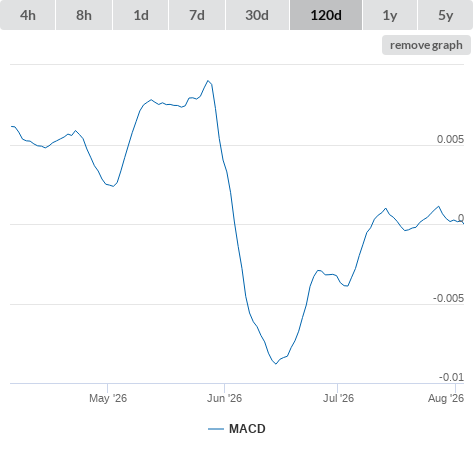Switch to the 4h time range
The width and height of the screenshot is (474, 455).
(28, 15)
